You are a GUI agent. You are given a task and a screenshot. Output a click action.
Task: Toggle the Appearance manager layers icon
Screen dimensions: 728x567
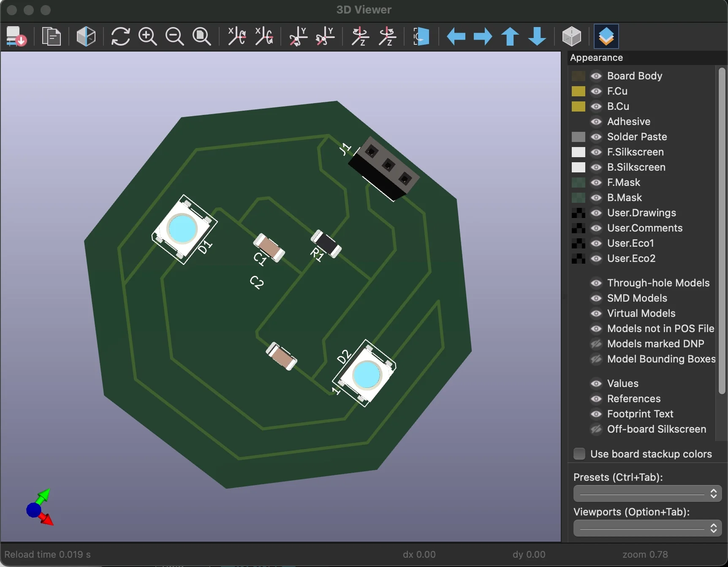click(606, 36)
